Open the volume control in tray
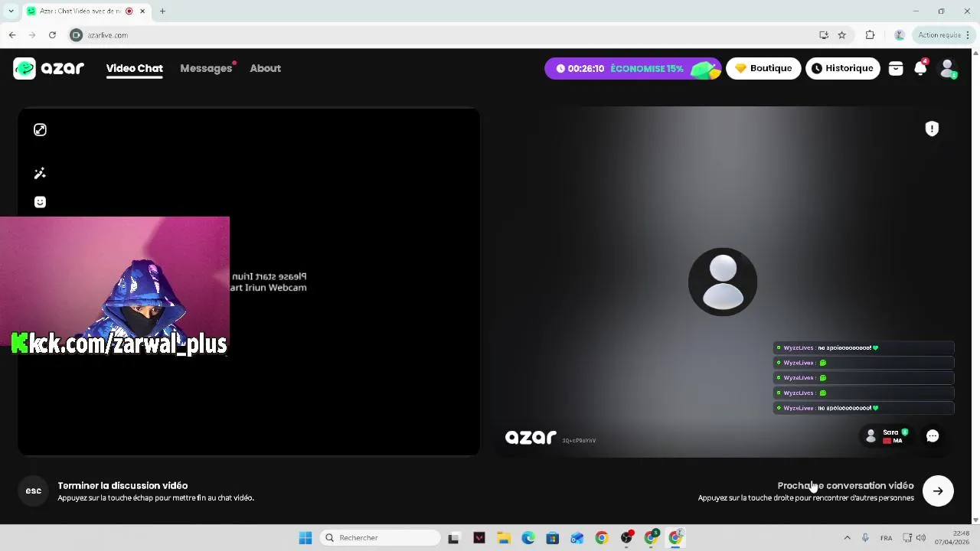This screenshot has height=551, width=980. [921, 537]
